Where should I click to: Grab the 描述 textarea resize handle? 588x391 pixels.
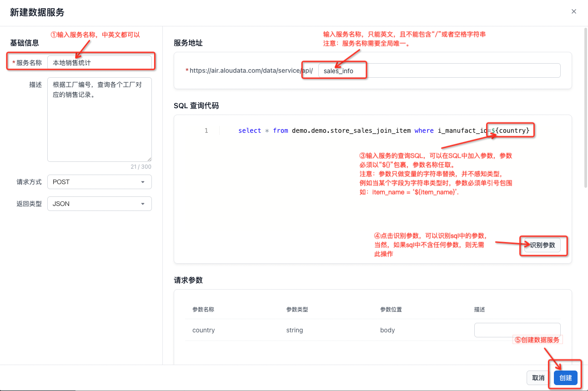point(149,159)
